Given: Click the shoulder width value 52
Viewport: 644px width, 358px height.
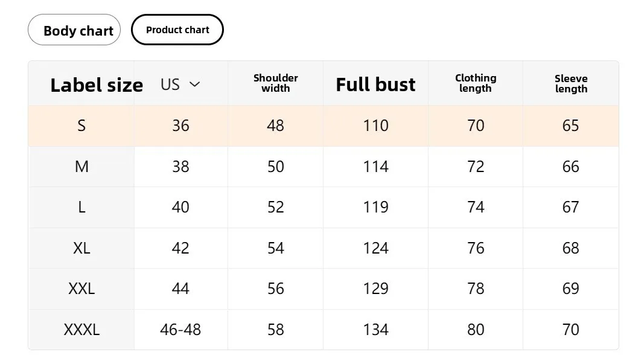Looking at the screenshot, I should [275, 207].
